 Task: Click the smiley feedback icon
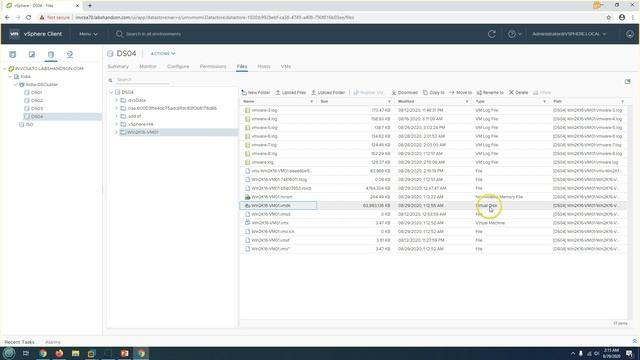click(630, 34)
